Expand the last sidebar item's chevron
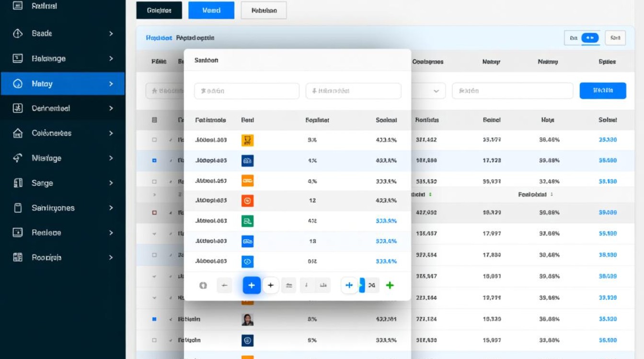This screenshot has height=359, width=644. pyautogui.click(x=111, y=258)
